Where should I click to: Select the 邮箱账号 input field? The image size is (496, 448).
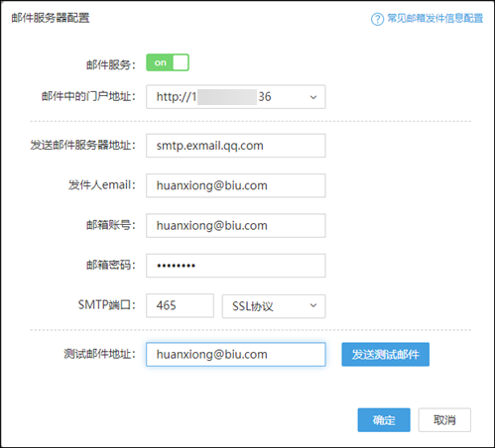tap(236, 225)
